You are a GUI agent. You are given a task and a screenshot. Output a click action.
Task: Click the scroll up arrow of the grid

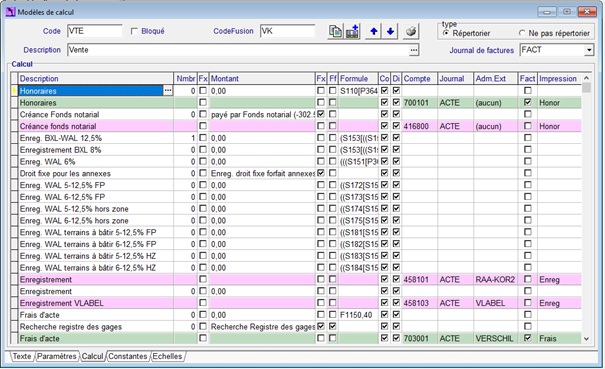(586, 78)
